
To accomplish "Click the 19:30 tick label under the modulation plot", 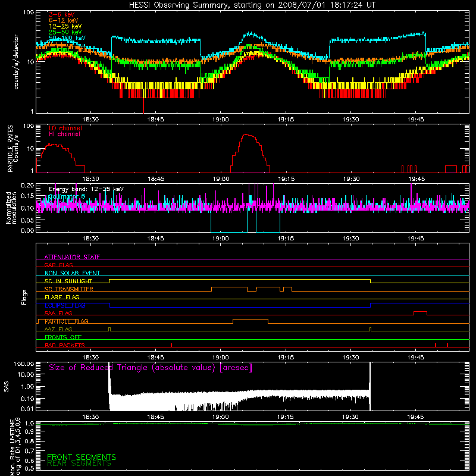I will click(x=350, y=239).
